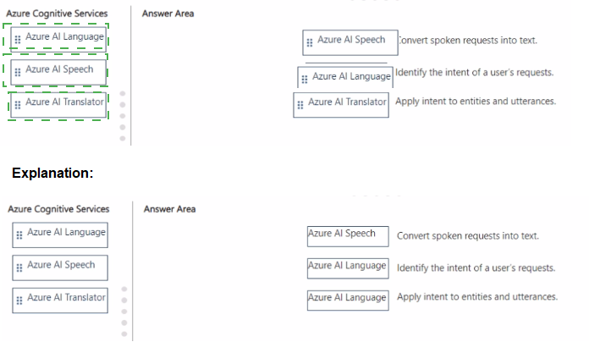Viewport: 589px width, 364px height.
Task: Click the Azure AI Language grip icon under Explanation's services list
Action: click(19, 235)
